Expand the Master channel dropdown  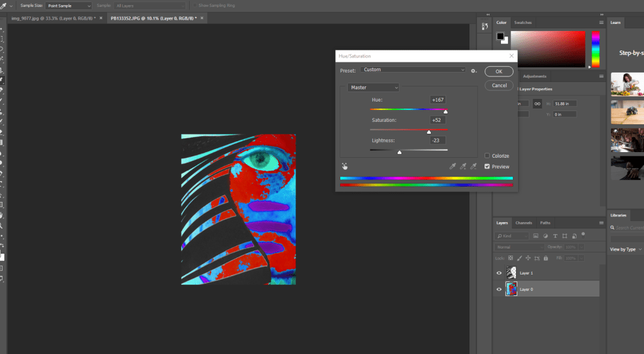(x=373, y=88)
